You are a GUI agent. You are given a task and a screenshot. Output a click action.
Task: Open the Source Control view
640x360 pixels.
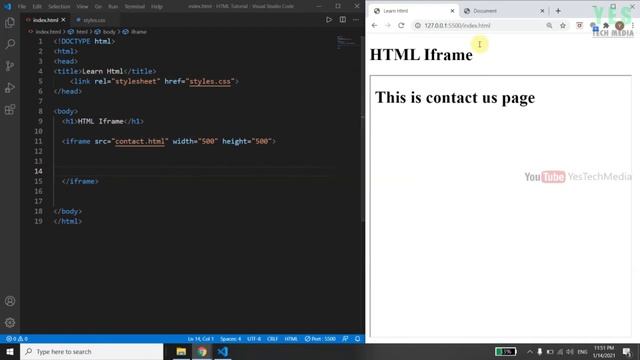click(10, 66)
